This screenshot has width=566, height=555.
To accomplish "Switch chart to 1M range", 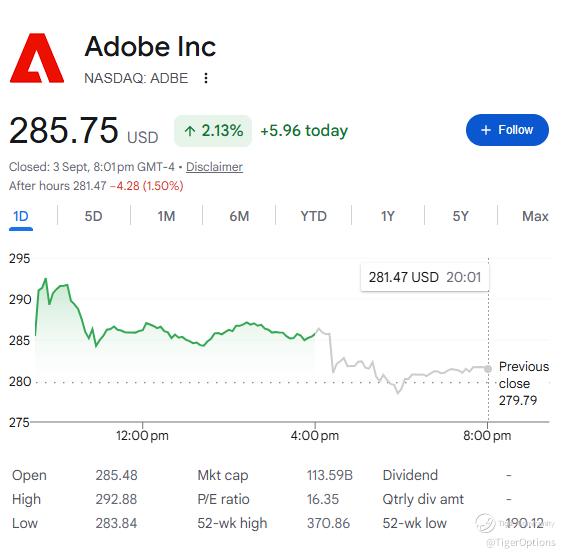I will click(166, 217).
